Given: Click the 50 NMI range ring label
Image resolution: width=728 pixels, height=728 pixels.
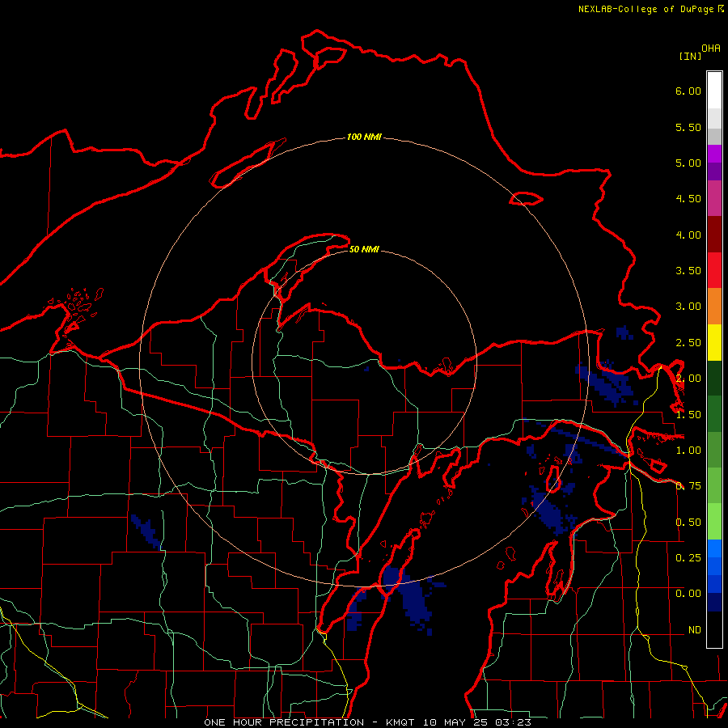Looking at the screenshot, I should (364, 249).
